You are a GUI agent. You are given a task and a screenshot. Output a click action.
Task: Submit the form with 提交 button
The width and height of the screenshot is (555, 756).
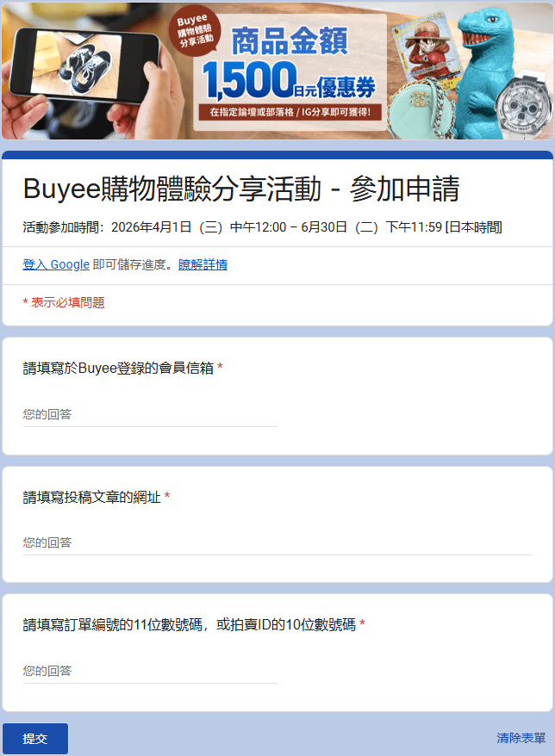point(35,739)
